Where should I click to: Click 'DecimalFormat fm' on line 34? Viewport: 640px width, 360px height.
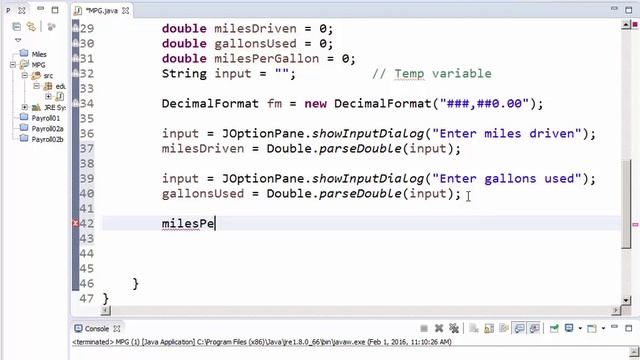[222, 104]
